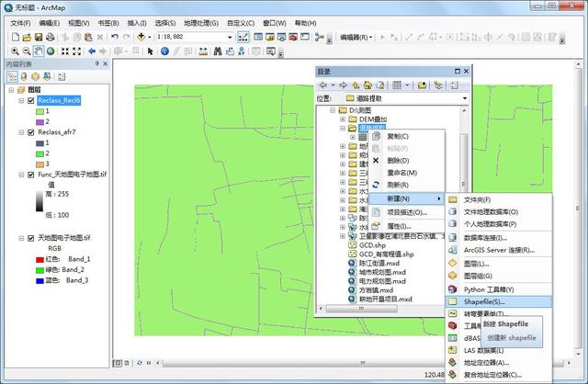Screen dimensions: 588x384
Task: Select Shapefile(S)... in the submenu
Action: [498, 301]
